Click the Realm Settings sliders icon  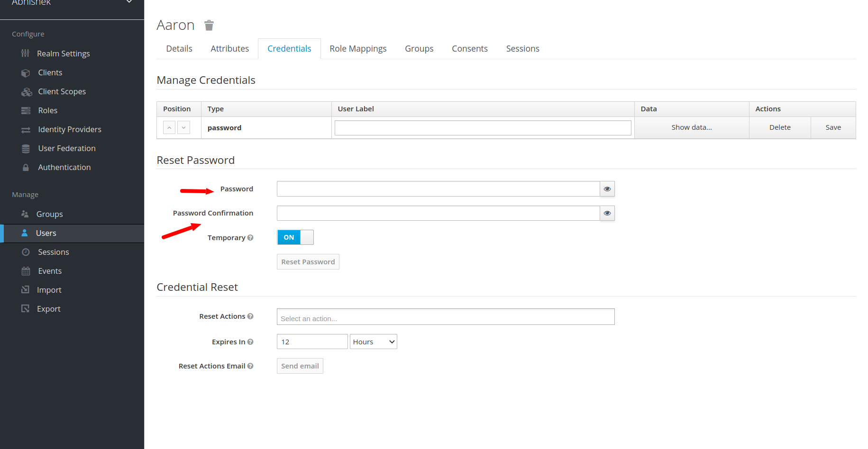[x=26, y=54]
